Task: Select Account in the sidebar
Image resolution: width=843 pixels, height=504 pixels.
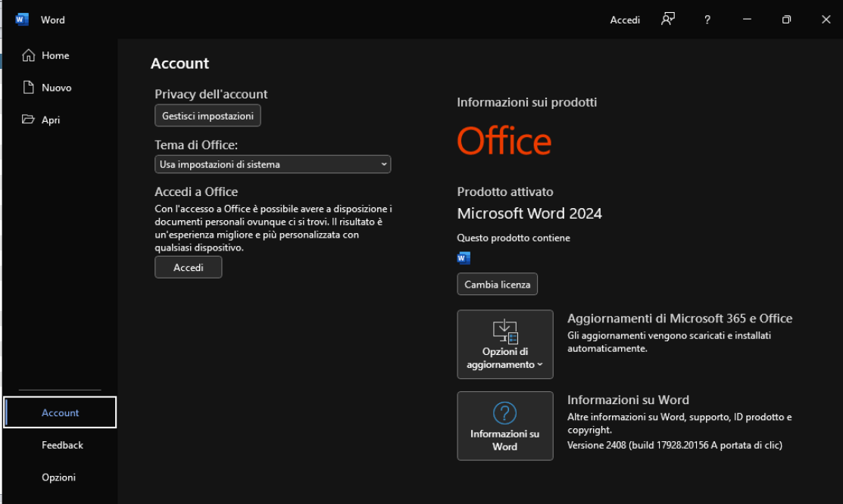Action: click(x=60, y=412)
